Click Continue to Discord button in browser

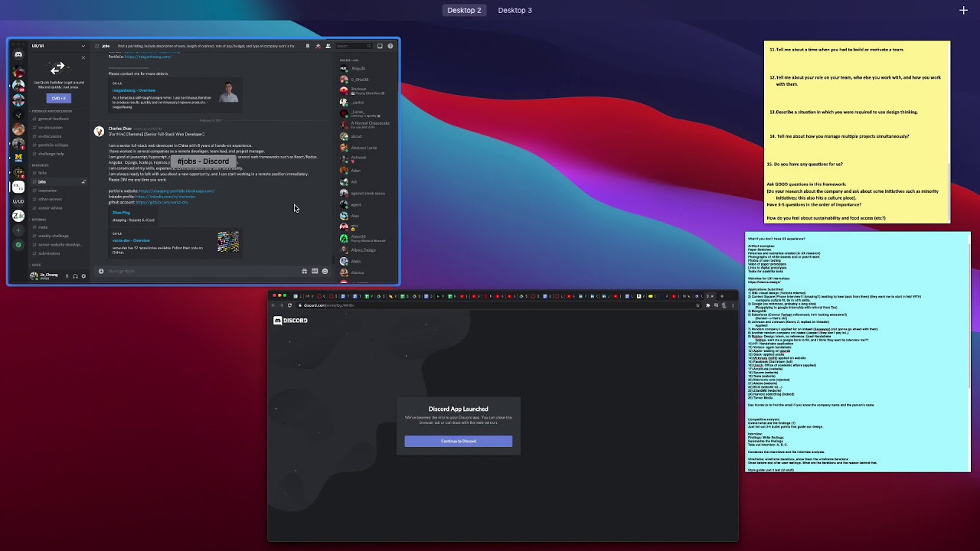click(458, 441)
